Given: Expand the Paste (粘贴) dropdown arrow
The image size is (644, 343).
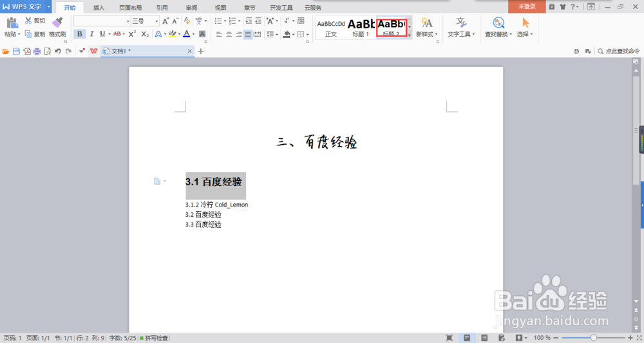Looking at the screenshot, I should (x=19, y=35).
